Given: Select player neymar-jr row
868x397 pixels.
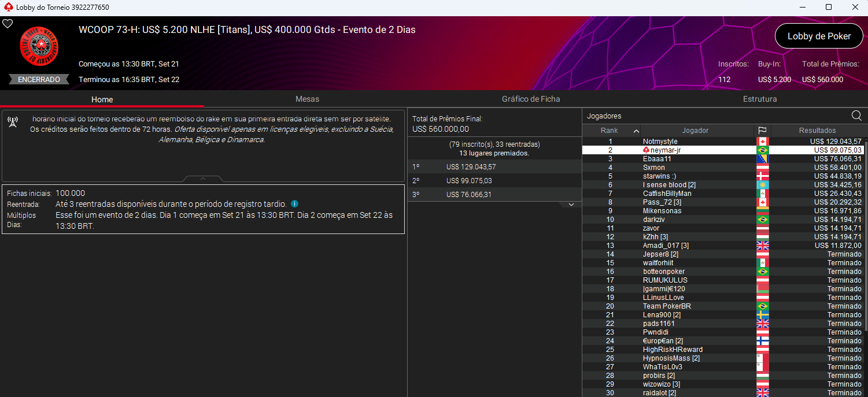Looking at the screenshot, I should pyautogui.click(x=723, y=150).
